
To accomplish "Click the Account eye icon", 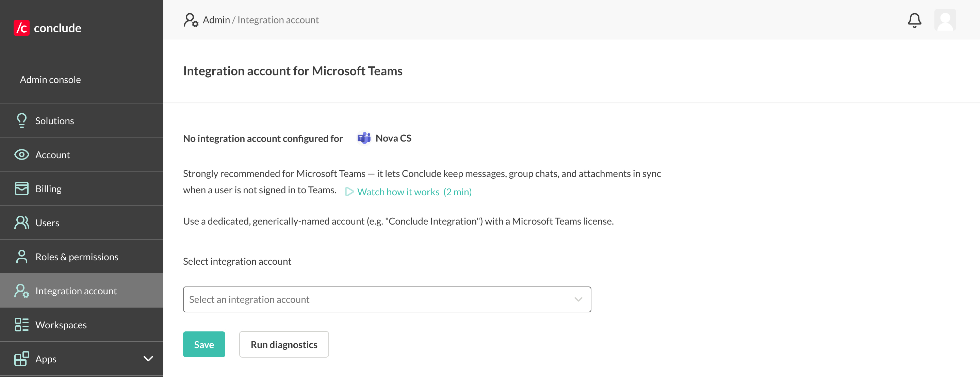I will (22, 154).
